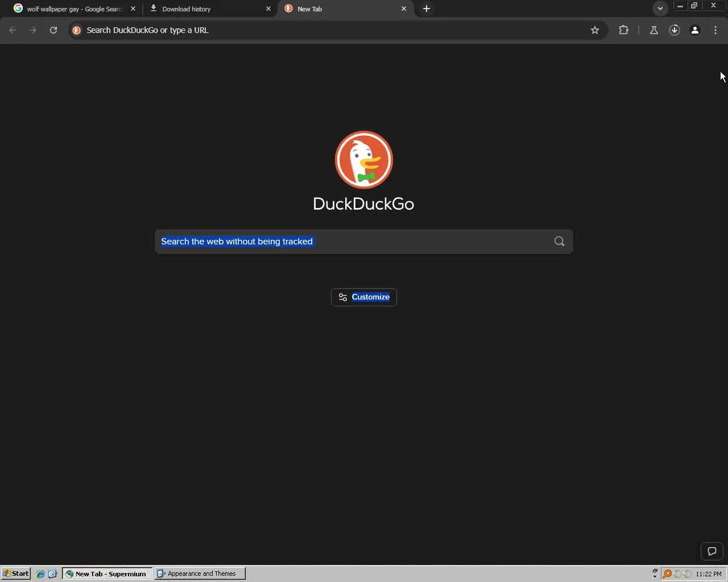Click the second Quick Launch icon beside Internet Explorer
The image size is (728, 582).
[52, 574]
